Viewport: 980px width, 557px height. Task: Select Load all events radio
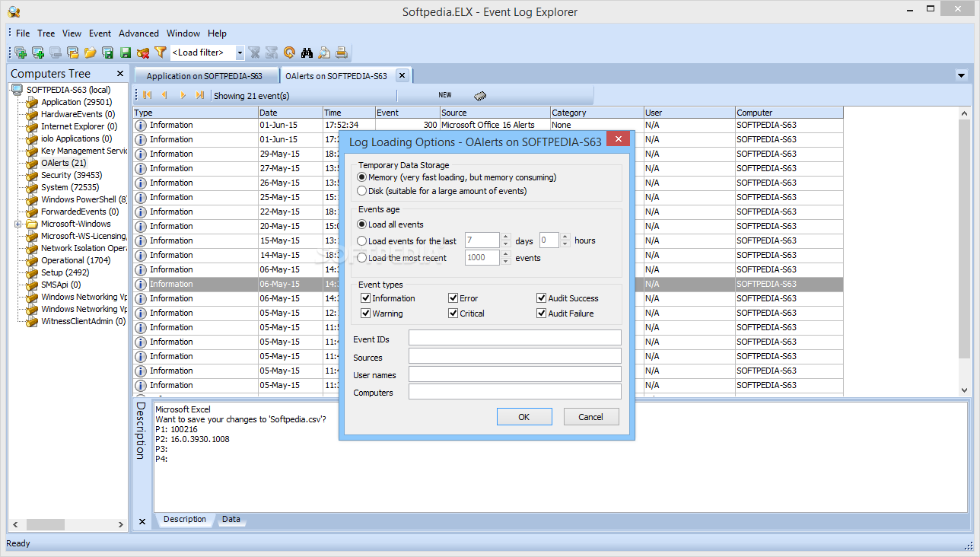click(x=362, y=224)
